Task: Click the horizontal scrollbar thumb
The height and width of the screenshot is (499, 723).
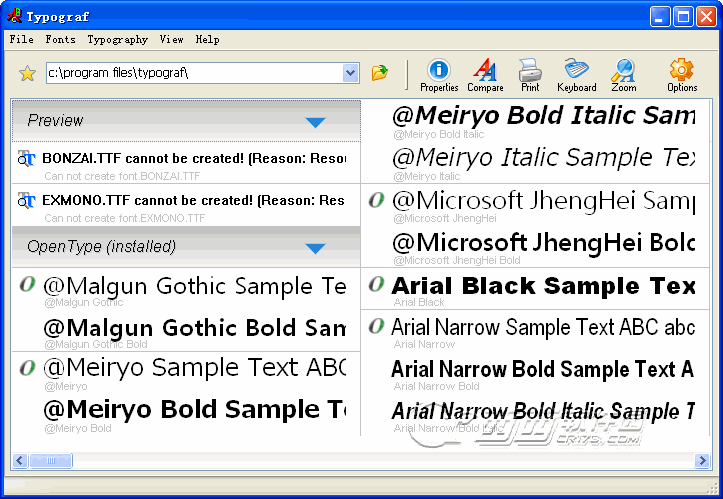Action: point(51,460)
